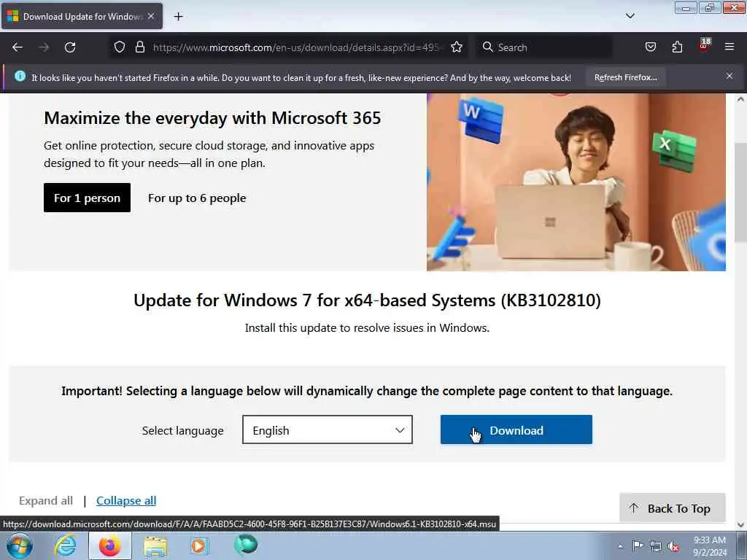Click the blue Download button
This screenshot has width=747, height=560.
(516, 429)
